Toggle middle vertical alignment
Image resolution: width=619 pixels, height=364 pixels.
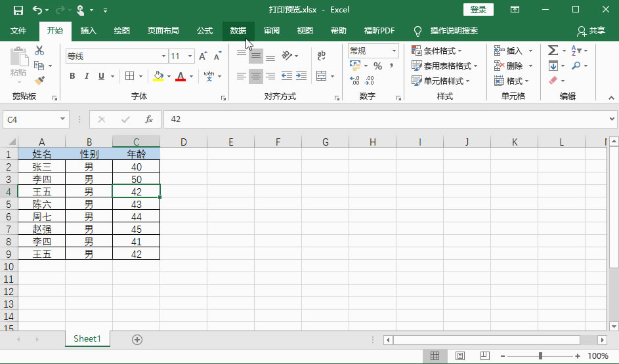point(256,56)
